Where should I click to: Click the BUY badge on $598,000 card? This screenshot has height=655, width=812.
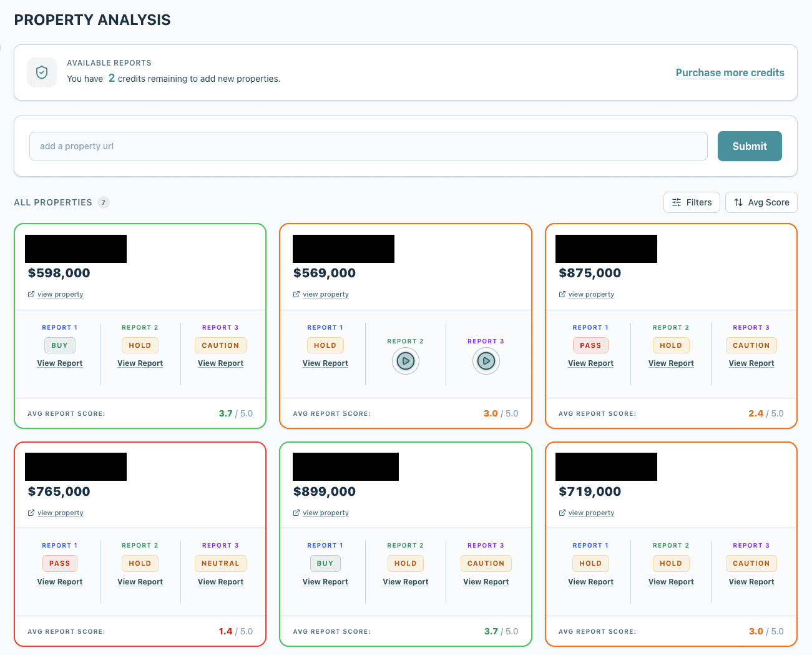(60, 345)
